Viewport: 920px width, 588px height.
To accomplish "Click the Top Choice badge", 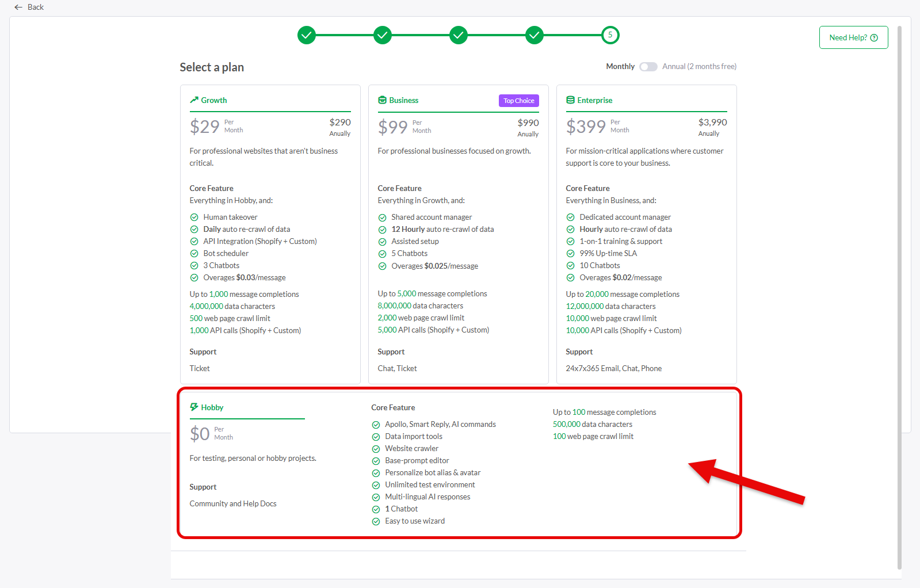I will pos(519,101).
